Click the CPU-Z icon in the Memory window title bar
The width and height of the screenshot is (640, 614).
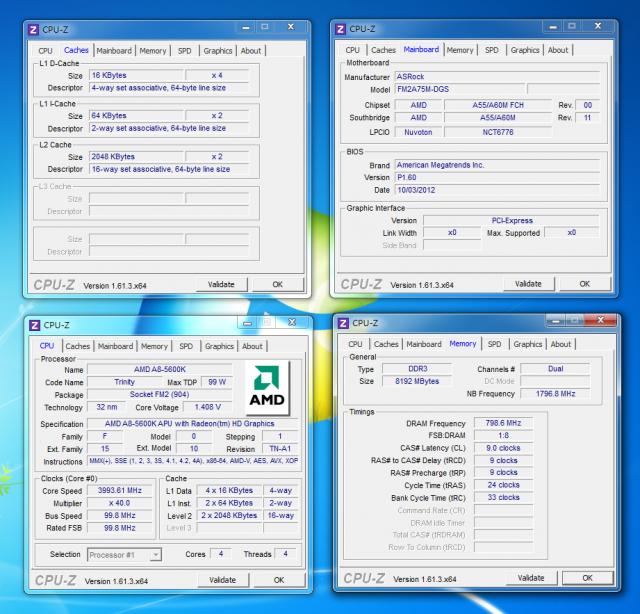tap(343, 323)
